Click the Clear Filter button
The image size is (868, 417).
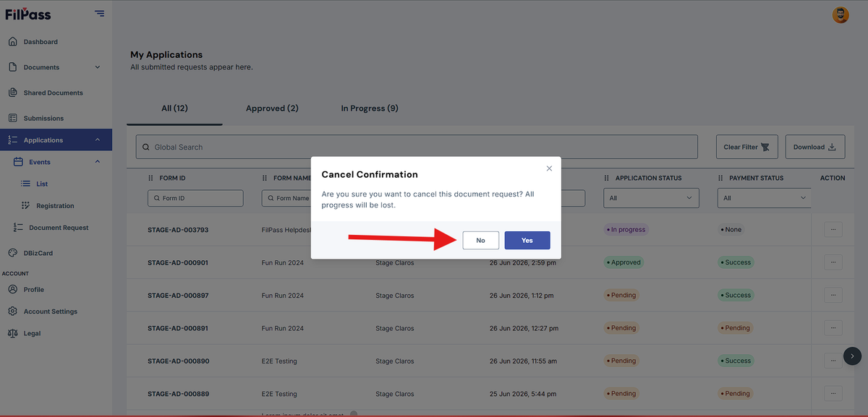746,147
